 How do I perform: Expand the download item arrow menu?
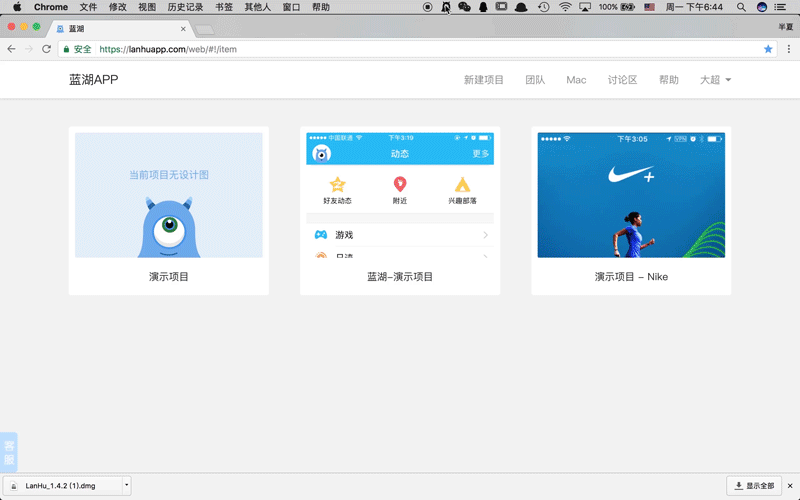pyautogui.click(x=126, y=486)
